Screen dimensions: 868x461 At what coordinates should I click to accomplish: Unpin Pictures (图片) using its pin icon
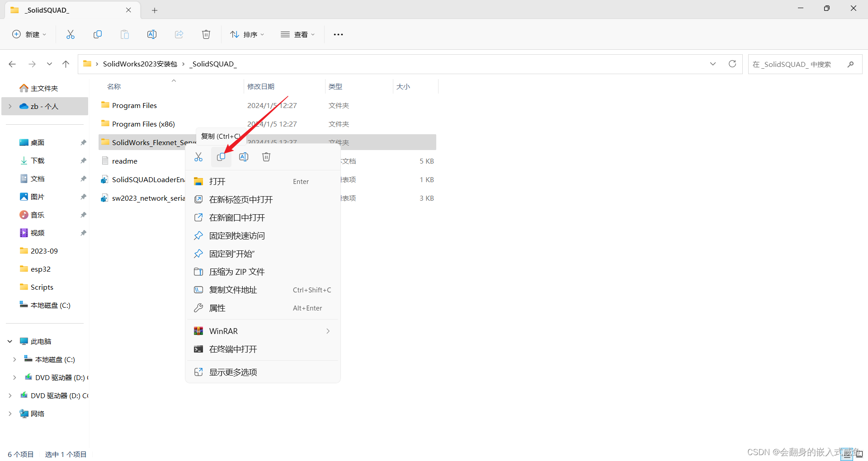(x=84, y=197)
